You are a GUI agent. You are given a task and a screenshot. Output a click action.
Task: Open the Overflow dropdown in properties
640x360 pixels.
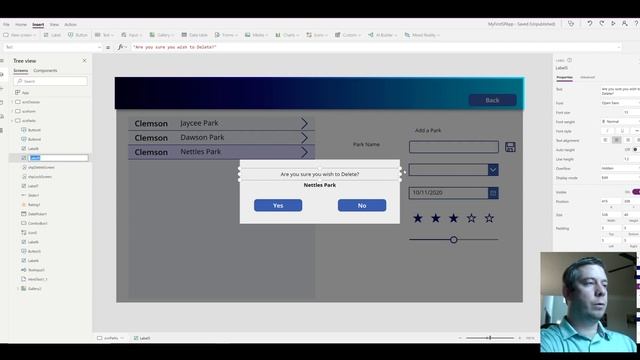tap(620, 168)
